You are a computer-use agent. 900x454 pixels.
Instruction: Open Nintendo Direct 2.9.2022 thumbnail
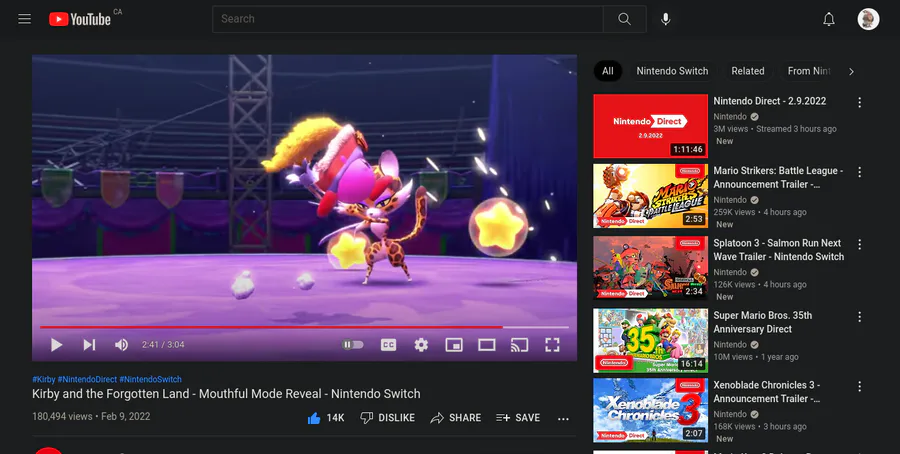650,126
